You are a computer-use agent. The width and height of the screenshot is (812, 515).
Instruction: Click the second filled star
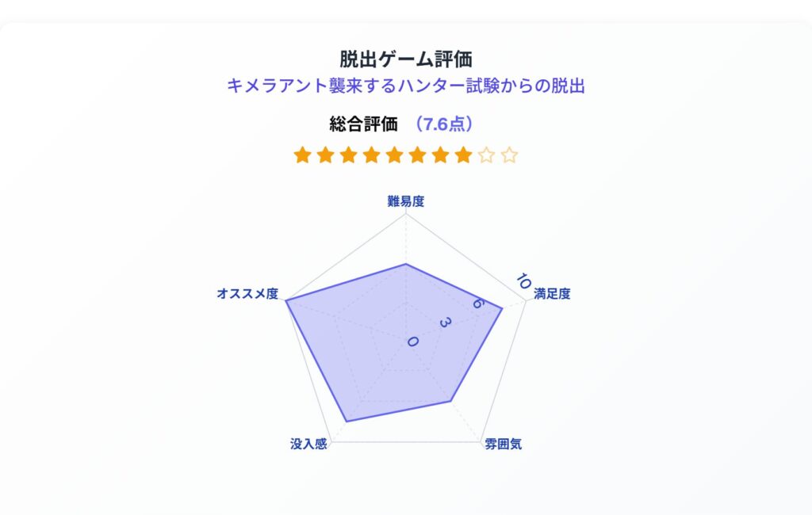[325, 154]
